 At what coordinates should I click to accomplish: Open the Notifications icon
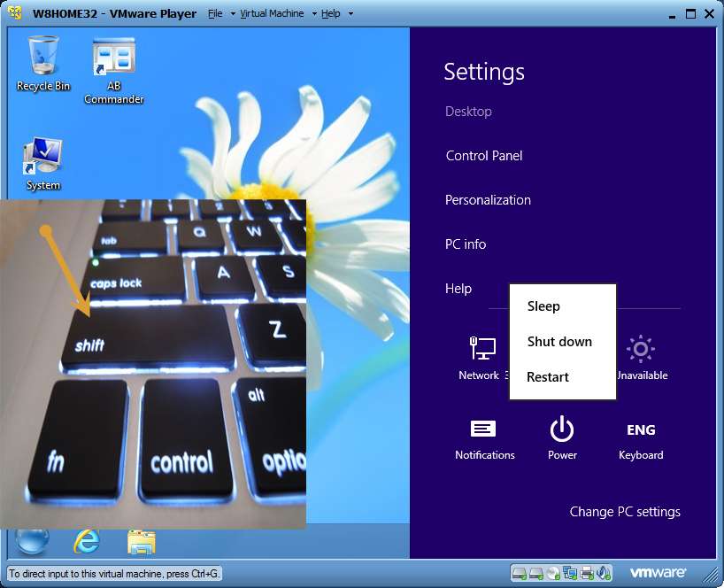click(483, 431)
